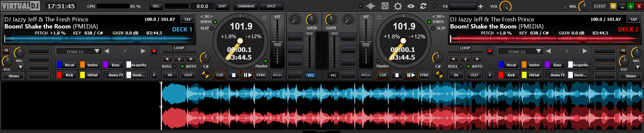Expand the Deck 2 effect selector arrow
The image size is (644, 133).
(637, 67)
